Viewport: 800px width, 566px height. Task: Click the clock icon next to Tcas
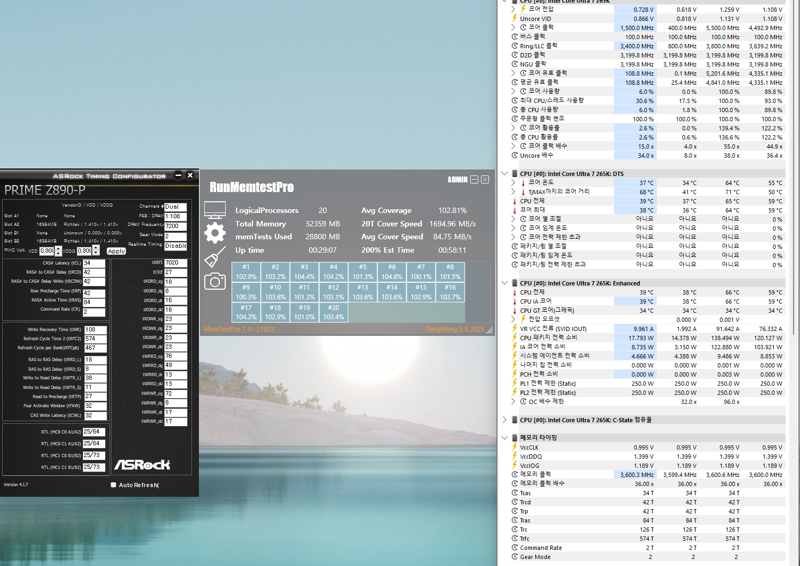click(515, 493)
